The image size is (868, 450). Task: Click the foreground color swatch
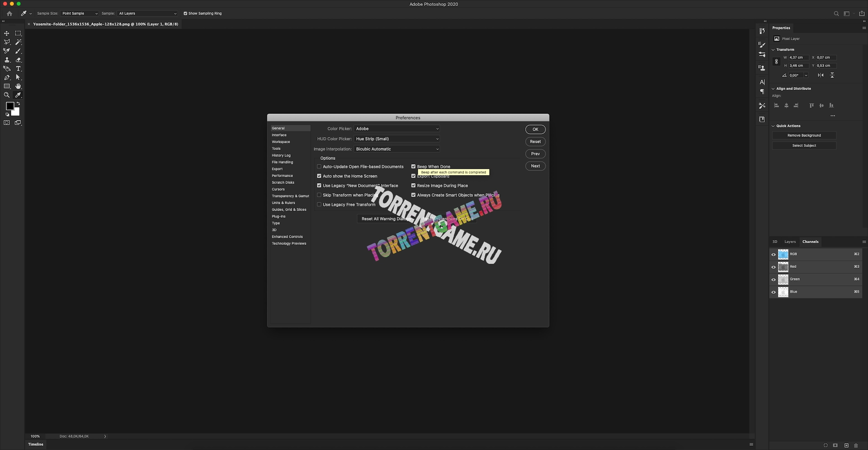point(9,106)
